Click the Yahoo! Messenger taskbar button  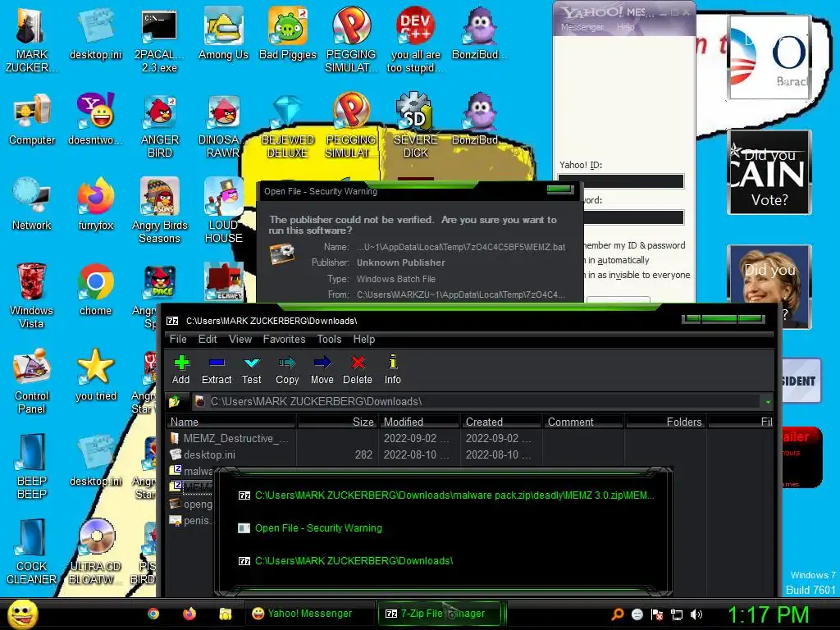click(x=309, y=614)
